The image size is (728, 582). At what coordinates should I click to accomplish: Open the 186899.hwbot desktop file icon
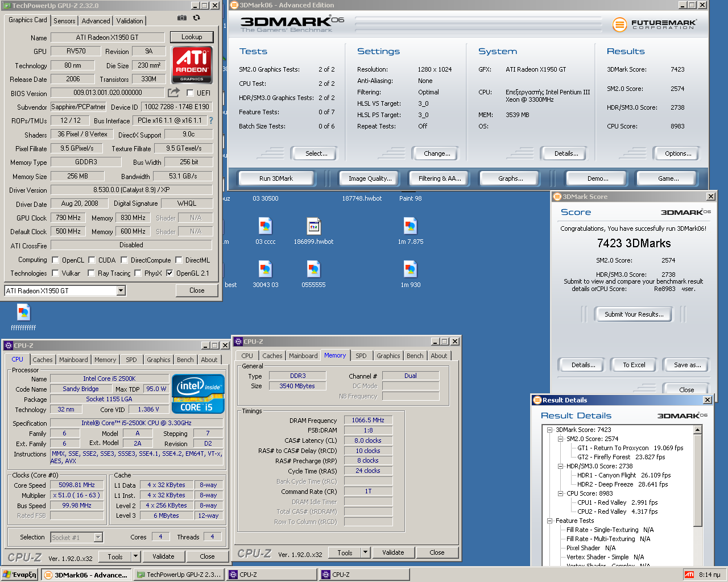point(313,226)
